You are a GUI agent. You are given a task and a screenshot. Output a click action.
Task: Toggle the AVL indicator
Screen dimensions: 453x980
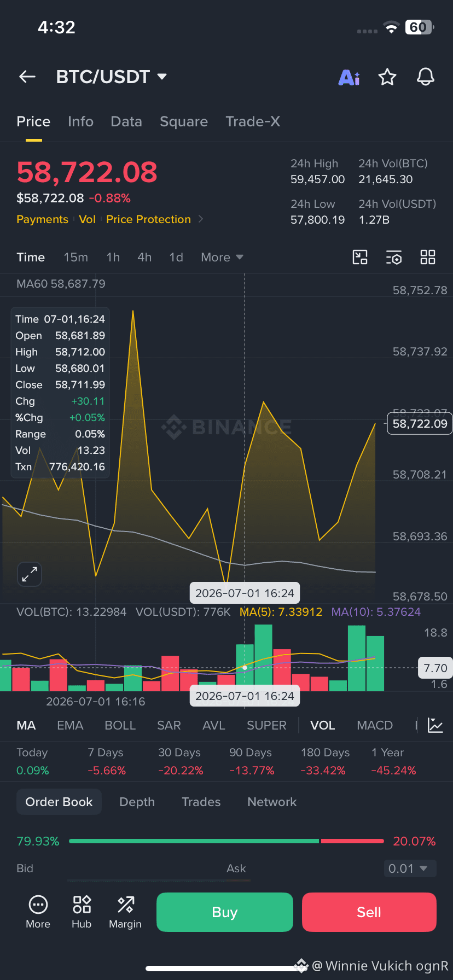point(214,725)
